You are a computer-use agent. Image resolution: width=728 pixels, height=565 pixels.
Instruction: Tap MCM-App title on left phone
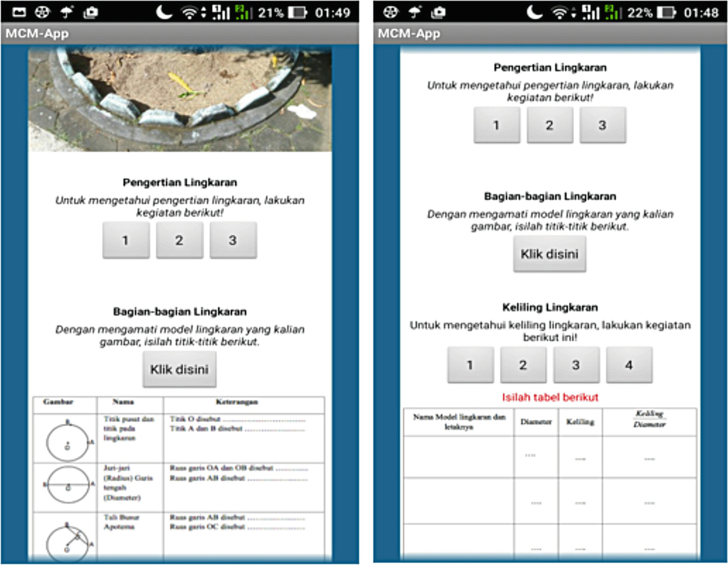pos(37,34)
